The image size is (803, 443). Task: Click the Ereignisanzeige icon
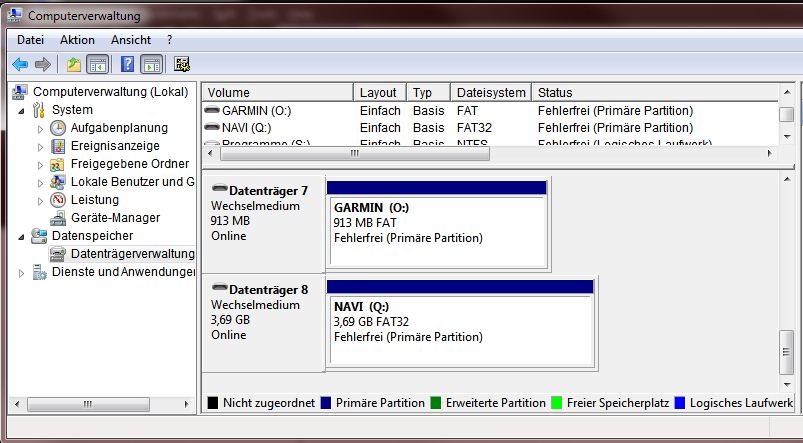58,146
